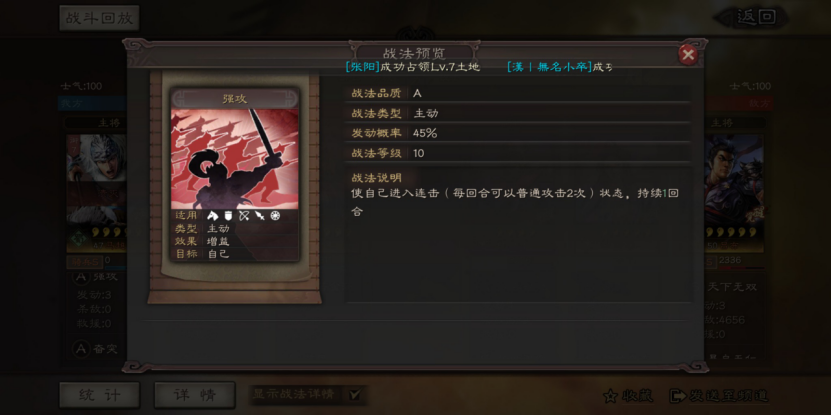Click the shield infantry icon on 强攻 card
Image resolution: width=831 pixels, height=416 pixels.
(x=228, y=215)
